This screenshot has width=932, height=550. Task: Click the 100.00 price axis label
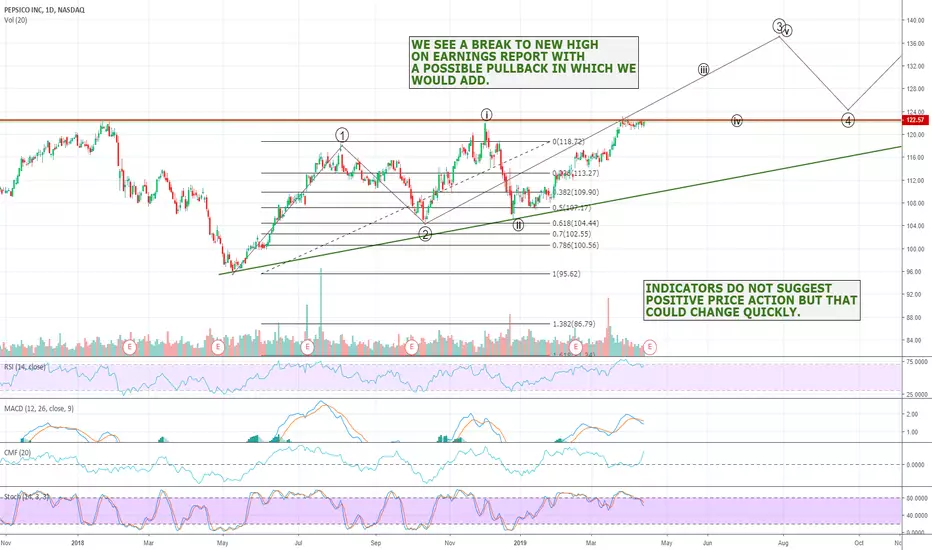click(915, 249)
